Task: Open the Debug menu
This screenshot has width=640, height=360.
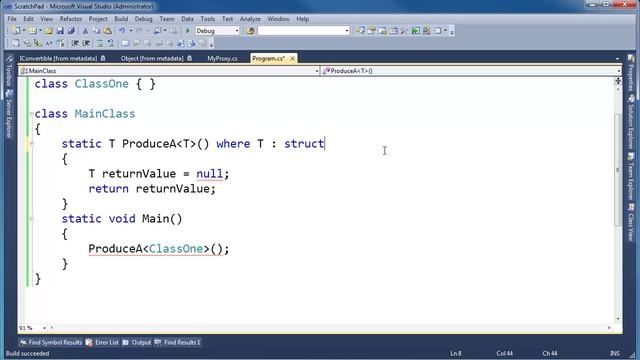Action: click(x=143, y=19)
